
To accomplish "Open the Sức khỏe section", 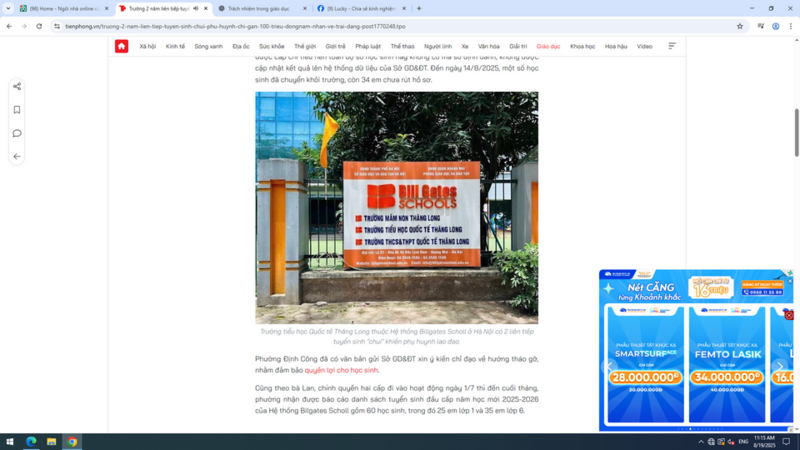I will pos(271,46).
